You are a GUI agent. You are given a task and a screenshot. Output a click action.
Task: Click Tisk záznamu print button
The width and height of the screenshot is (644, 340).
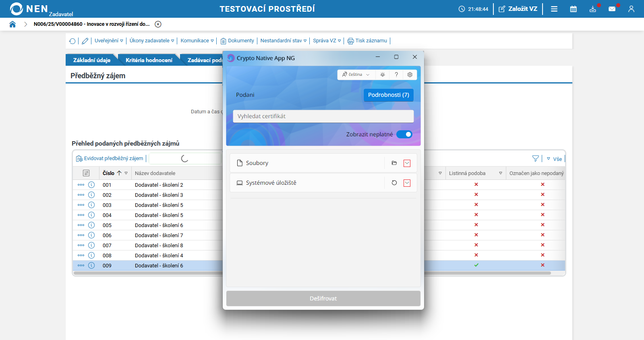pyautogui.click(x=367, y=41)
